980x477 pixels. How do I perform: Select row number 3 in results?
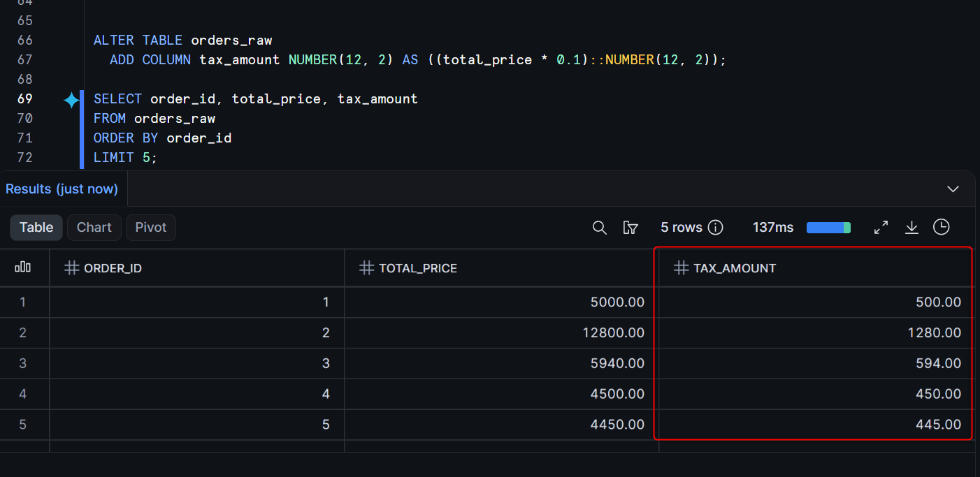[23, 364]
